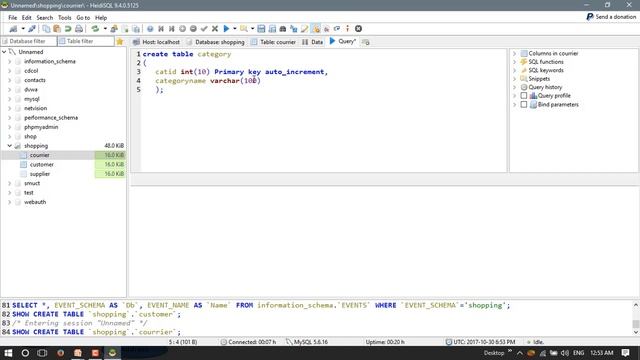Screen dimensions: 640x360
Task: Click the new query tab icon
Action: point(366,42)
